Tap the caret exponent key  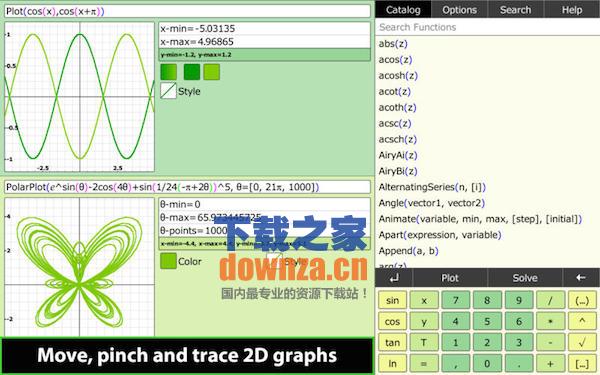[582, 321]
